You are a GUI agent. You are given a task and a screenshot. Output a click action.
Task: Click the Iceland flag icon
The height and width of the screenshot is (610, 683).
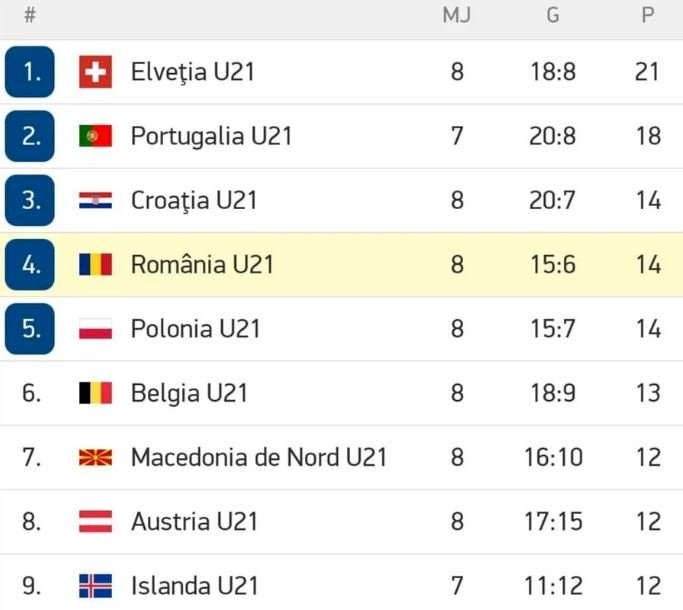95,586
